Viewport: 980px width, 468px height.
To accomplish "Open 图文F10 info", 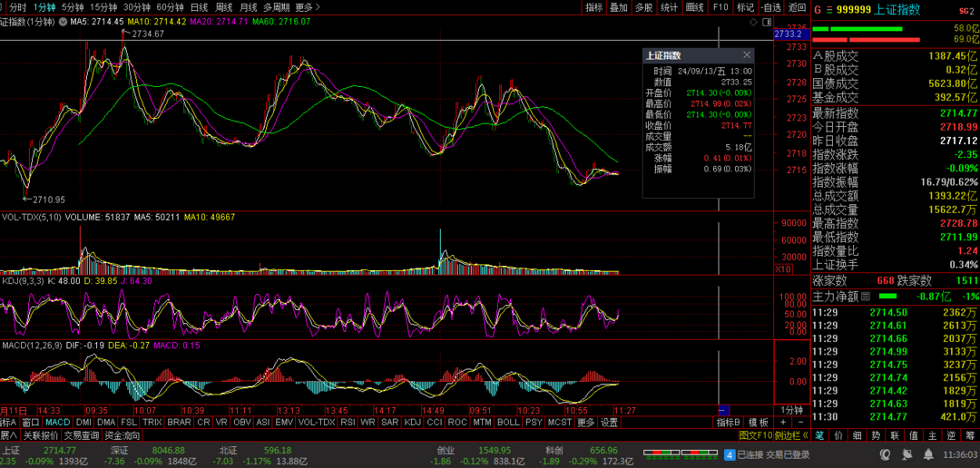I will 756,434.
